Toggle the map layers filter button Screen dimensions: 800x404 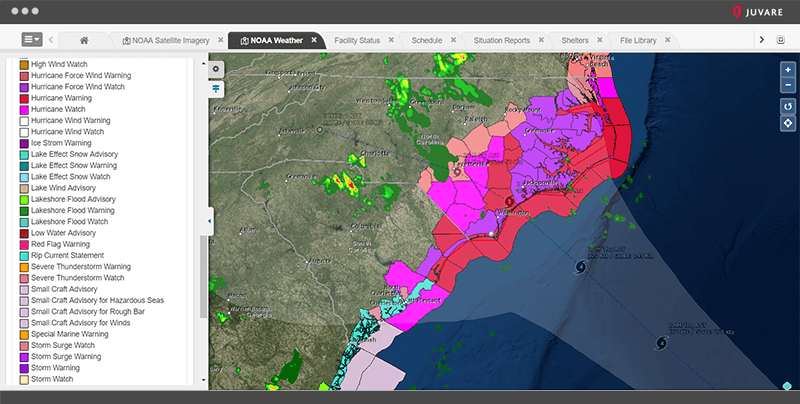click(216, 88)
